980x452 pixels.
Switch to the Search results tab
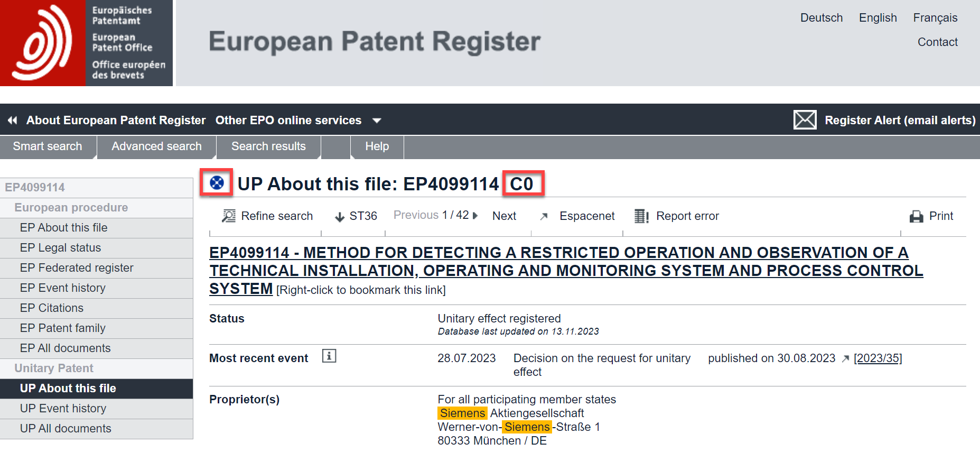(268, 146)
